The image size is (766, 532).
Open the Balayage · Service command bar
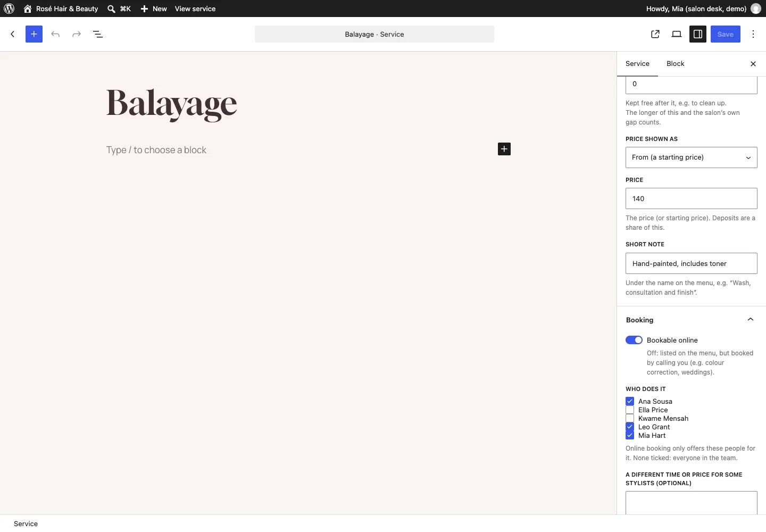(374, 34)
